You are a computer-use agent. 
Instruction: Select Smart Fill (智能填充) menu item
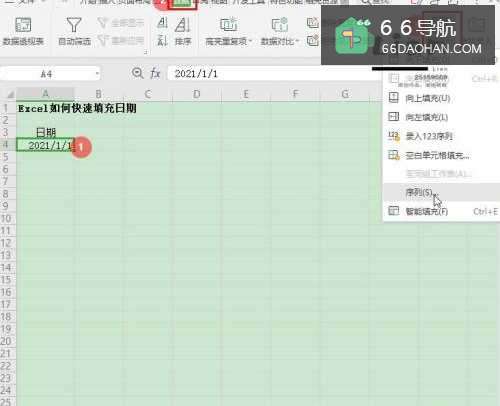[441, 211]
